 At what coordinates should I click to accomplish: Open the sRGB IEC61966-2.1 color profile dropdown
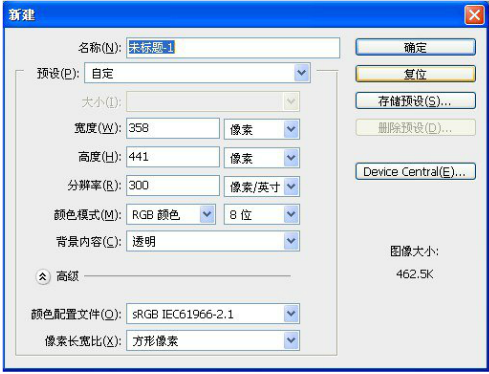pyautogui.click(x=213, y=314)
